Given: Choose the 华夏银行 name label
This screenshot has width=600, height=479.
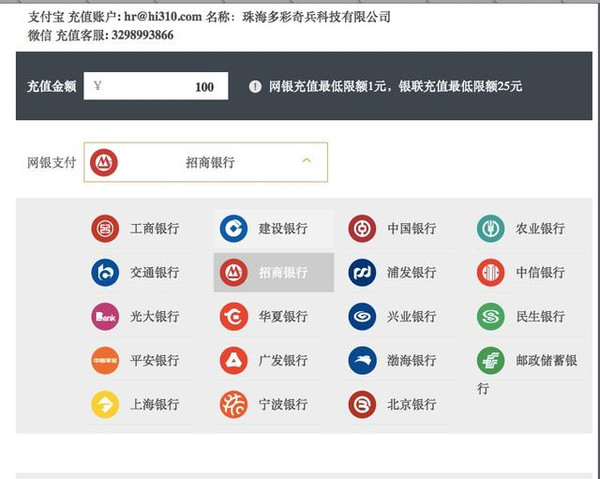Looking at the screenshot, I should (x=283, y=317).
